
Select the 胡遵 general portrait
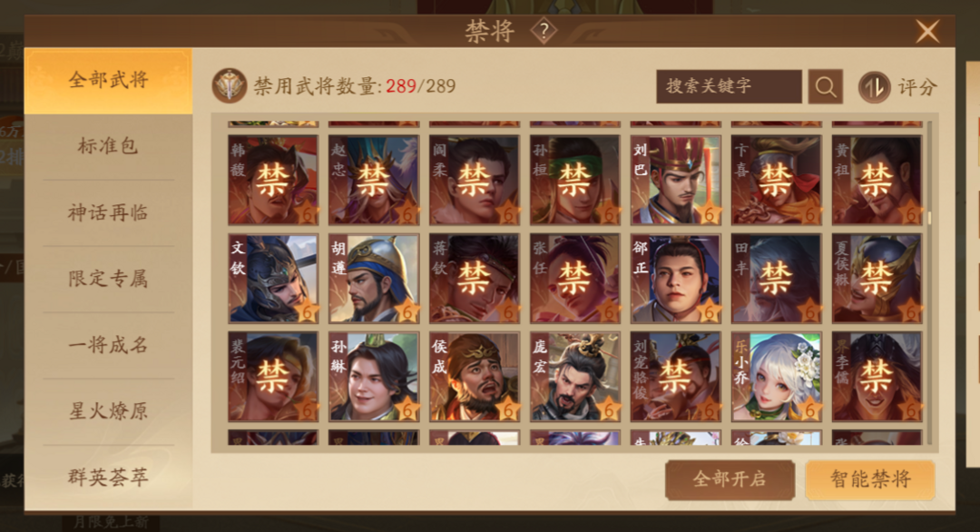click(x=374, y=278)
